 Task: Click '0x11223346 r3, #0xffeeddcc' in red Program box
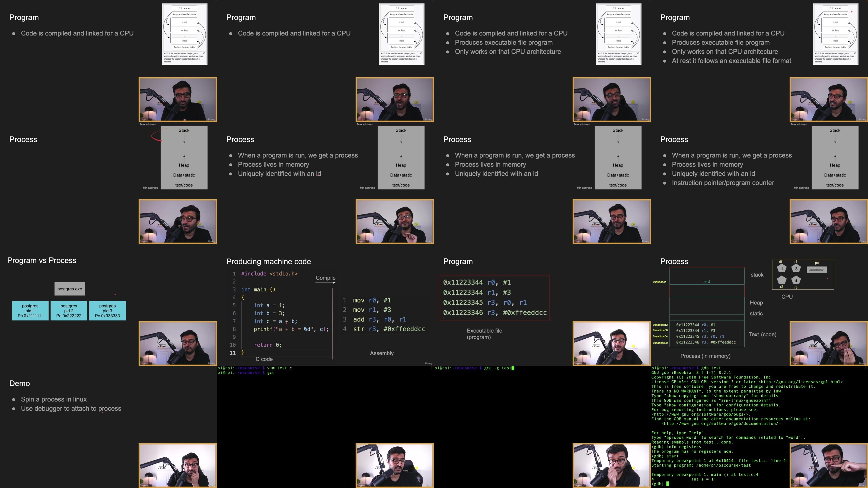(495, 313)
